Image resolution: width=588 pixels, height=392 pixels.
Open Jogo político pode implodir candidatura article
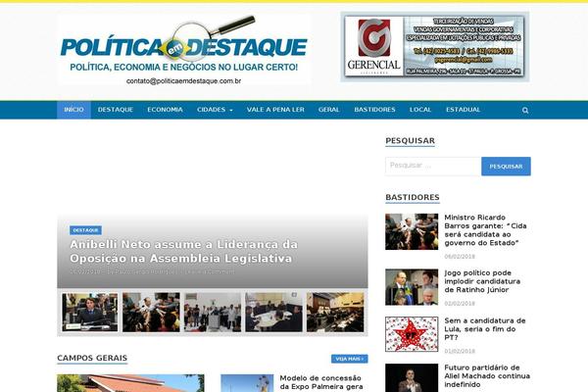[482, 281]
